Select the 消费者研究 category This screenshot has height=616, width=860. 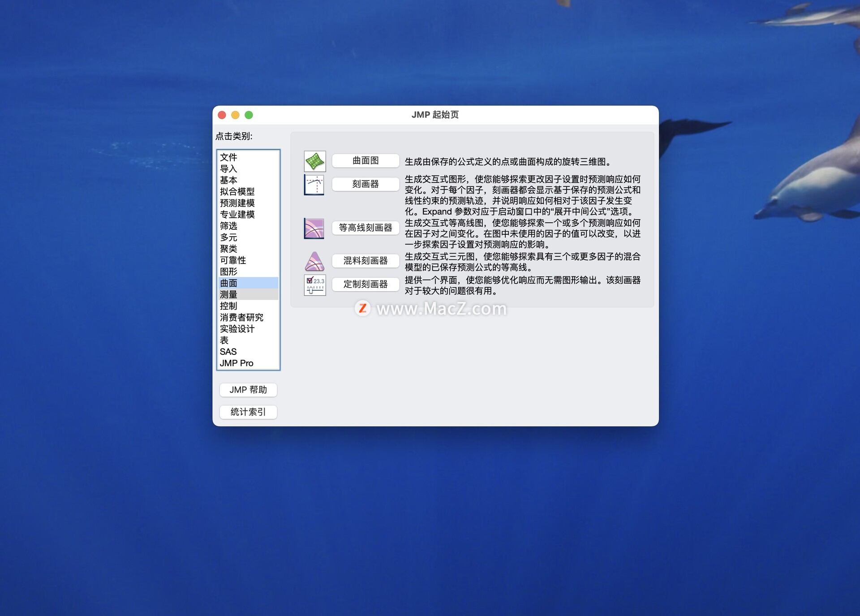[248, 318]
